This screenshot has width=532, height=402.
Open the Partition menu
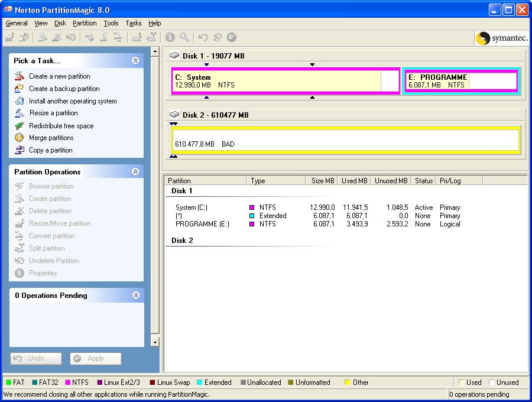85,23
